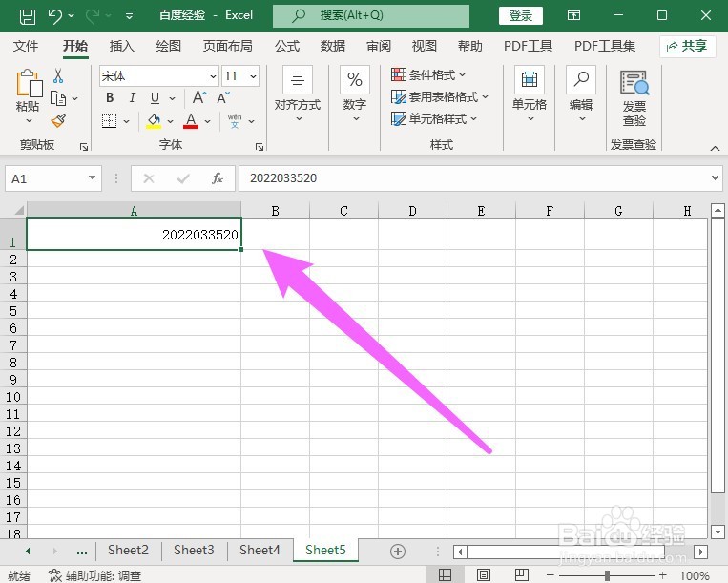The width and height of the screenshot is (728, 583).
Task: Switch to the 公式 tab
Action: point(287,46)
